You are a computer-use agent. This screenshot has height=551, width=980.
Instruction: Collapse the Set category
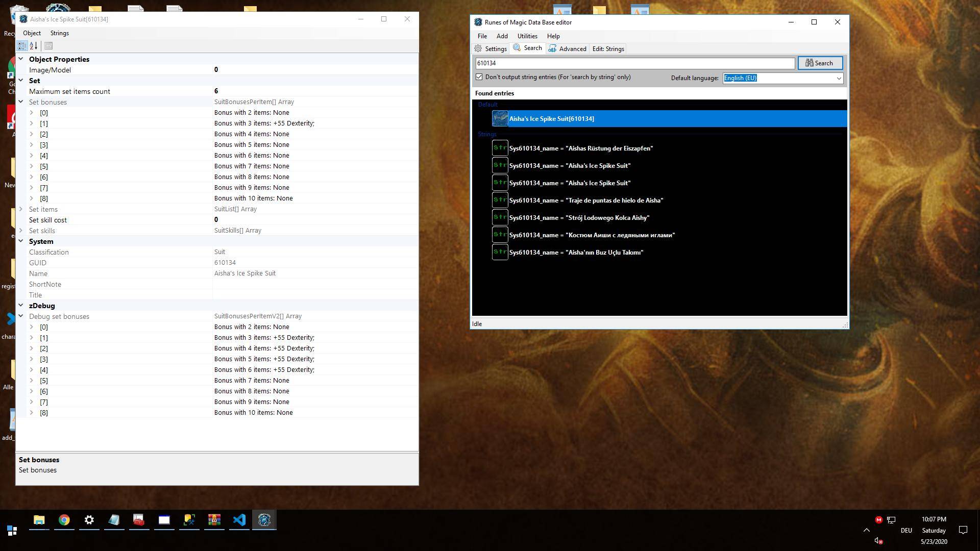click(21, 81)
